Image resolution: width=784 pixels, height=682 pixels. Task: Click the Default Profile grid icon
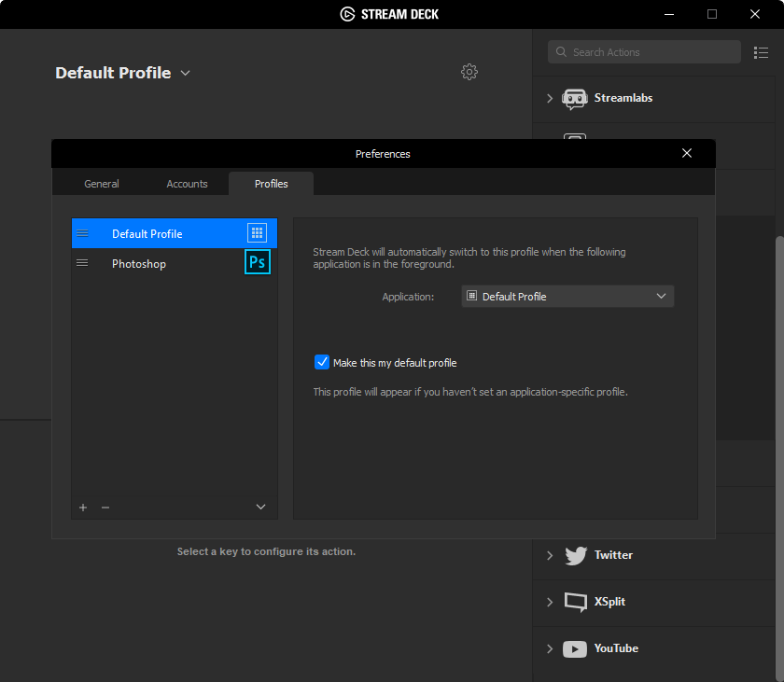(x=258, y=233)
